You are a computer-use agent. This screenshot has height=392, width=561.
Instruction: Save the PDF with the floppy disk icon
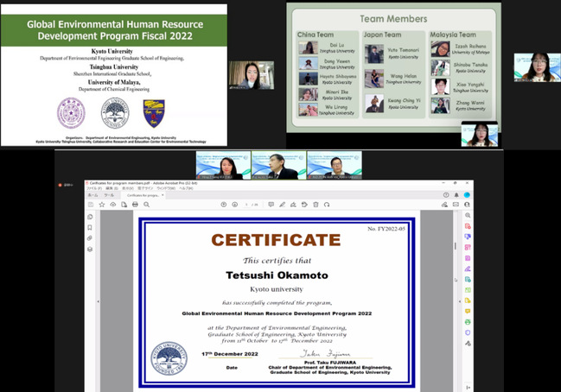click(x=91, y=205)
